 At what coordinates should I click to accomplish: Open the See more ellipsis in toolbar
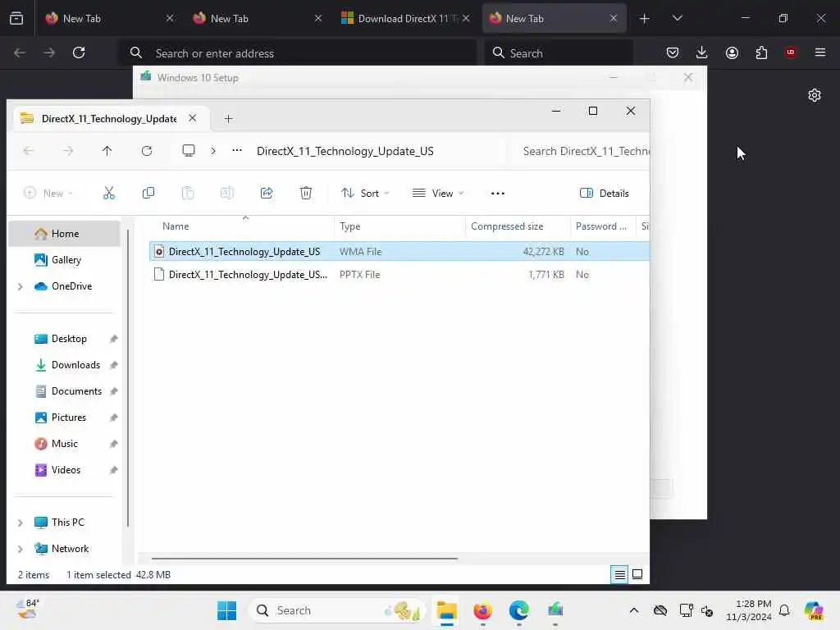(x=498, y=194)
